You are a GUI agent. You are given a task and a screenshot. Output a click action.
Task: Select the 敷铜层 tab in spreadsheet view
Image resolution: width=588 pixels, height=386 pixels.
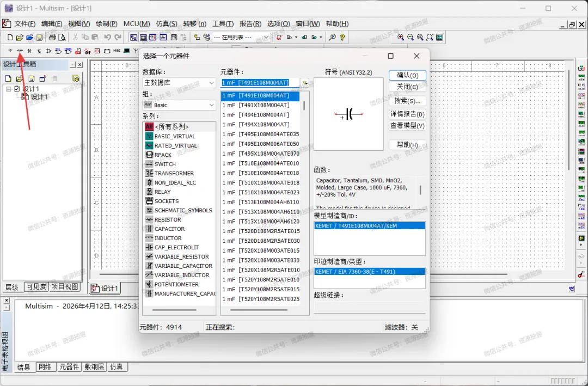94,367
